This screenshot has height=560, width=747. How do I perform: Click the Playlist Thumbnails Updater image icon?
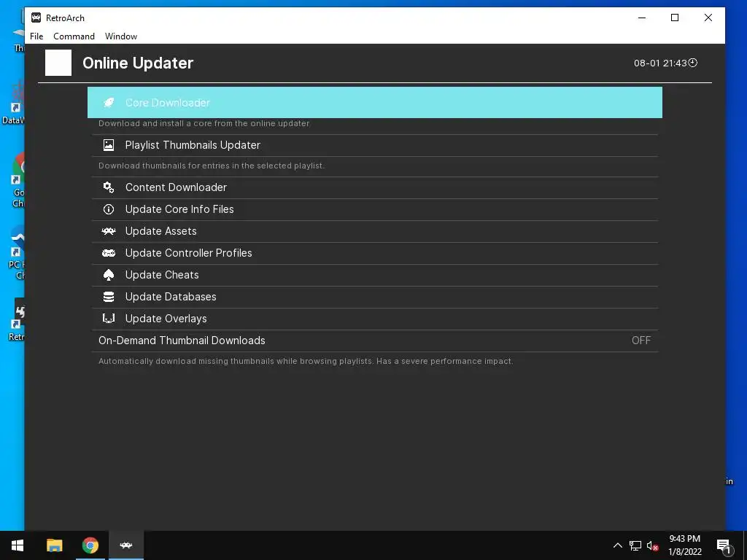click(x=109, y=145)
